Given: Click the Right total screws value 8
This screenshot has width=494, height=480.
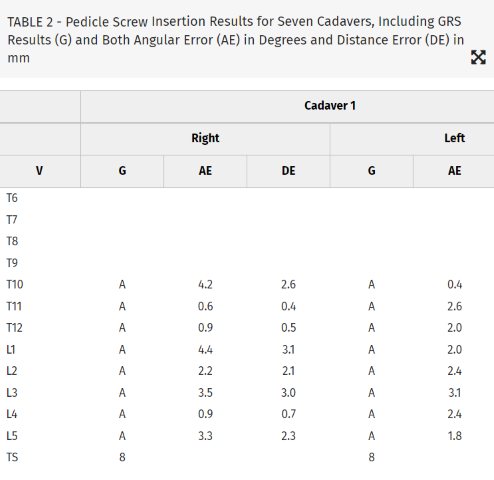Looking at the screenshot, I should click(x=122, y=457).
